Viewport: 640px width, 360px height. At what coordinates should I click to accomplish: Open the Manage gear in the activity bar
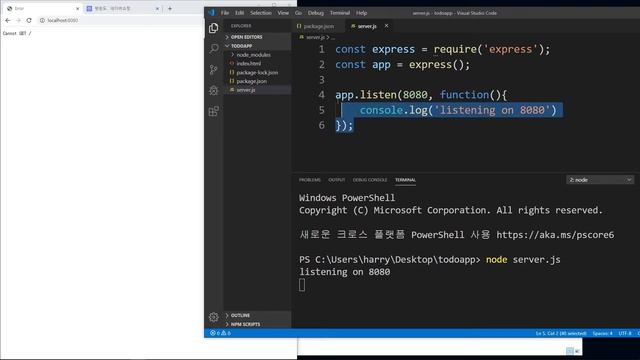click(213, 317)
